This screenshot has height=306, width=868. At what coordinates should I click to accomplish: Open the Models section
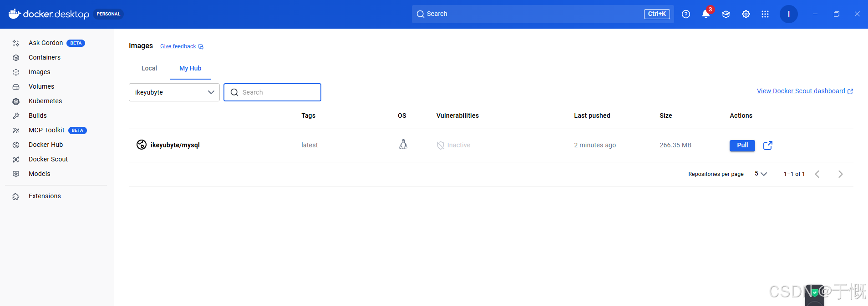coord(40,174)
